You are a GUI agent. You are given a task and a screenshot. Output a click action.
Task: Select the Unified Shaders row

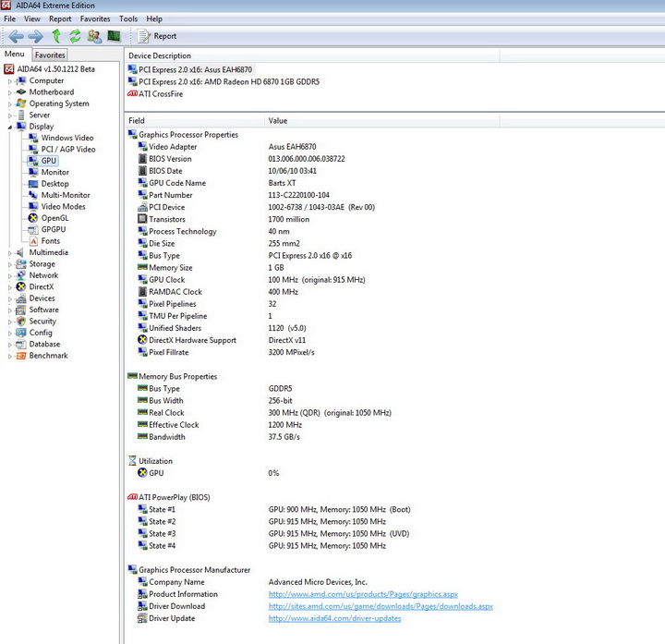point(222,328)
